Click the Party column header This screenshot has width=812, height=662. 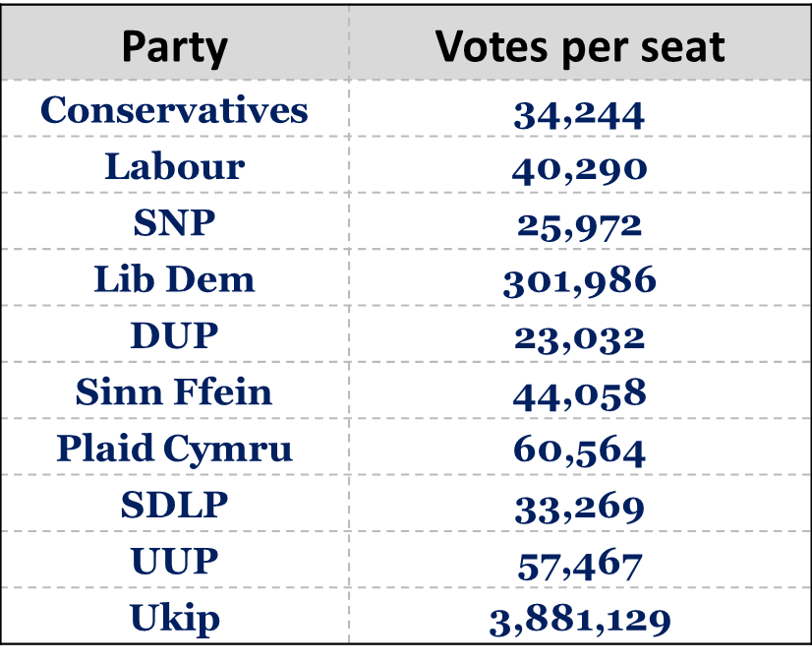tap(174, 46)
